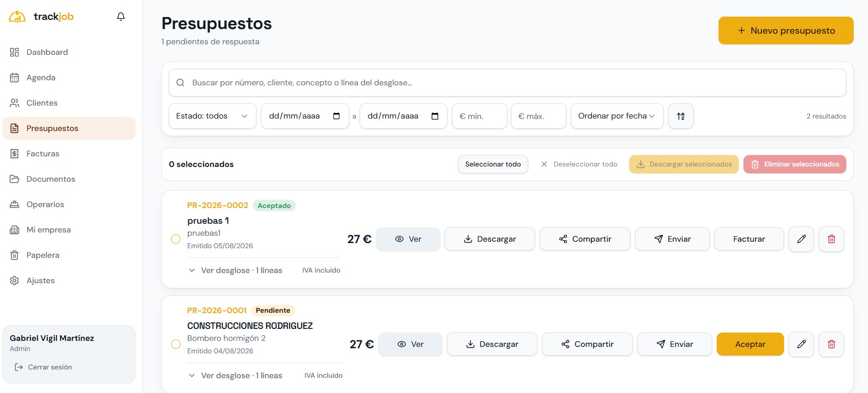868x393 pixels.
Task: Click the PR-2026-0001 budget number
Action: [x=217, y=310]
